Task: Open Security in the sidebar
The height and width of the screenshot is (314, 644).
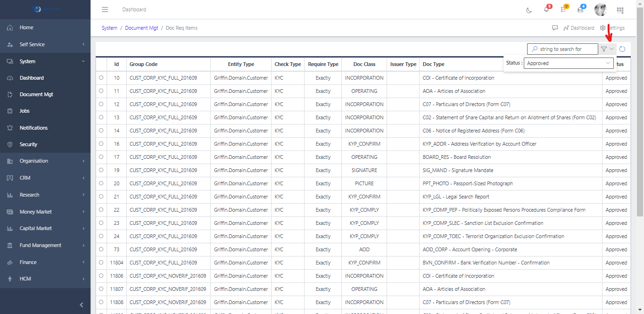Action: pos(28,144)
